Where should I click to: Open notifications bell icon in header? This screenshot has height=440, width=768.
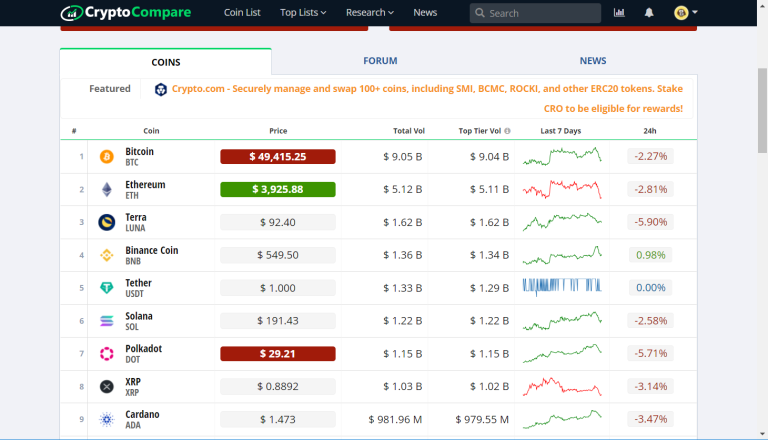coord(649,13)
